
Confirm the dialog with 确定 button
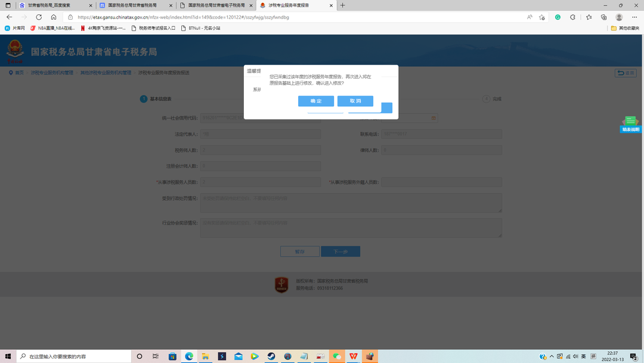click(316, 101)
